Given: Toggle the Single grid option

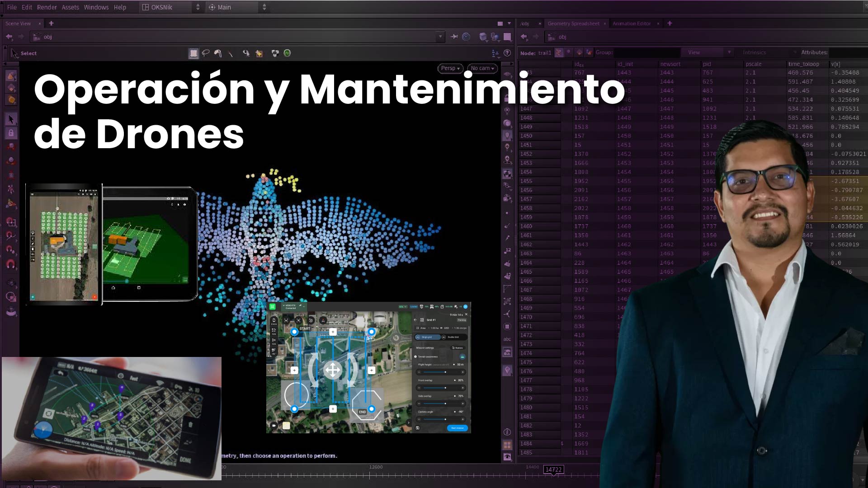Looking at the screenshot, I should coord(426,337).
